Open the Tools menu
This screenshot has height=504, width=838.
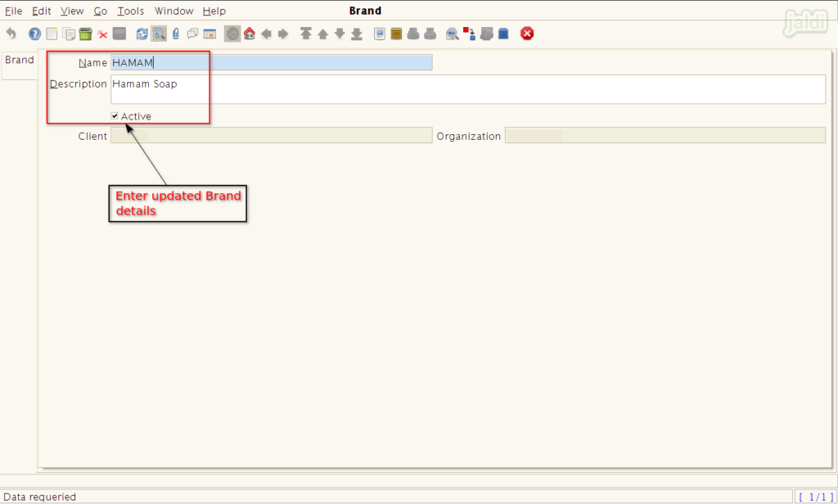[x=131, y=11]
